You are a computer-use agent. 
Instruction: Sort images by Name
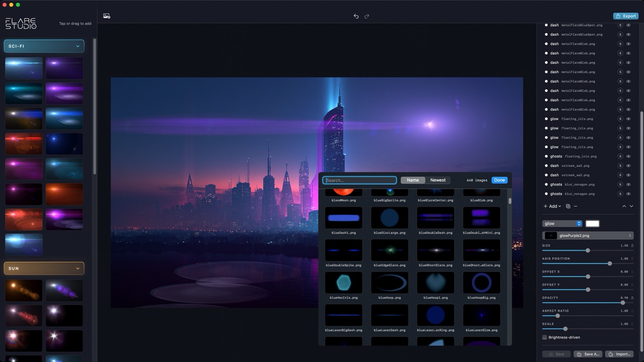pos(413,180)
